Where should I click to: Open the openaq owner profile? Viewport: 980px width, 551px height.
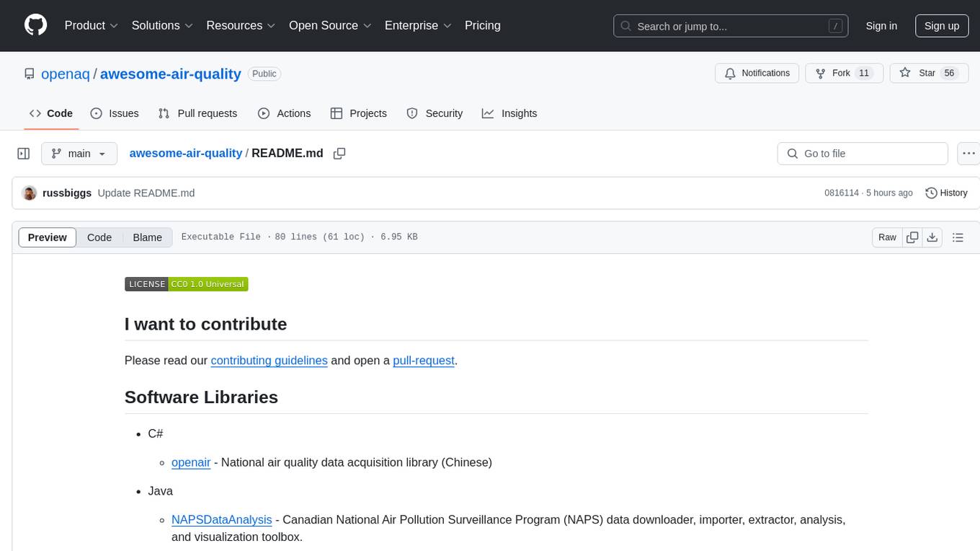(66, 74)
